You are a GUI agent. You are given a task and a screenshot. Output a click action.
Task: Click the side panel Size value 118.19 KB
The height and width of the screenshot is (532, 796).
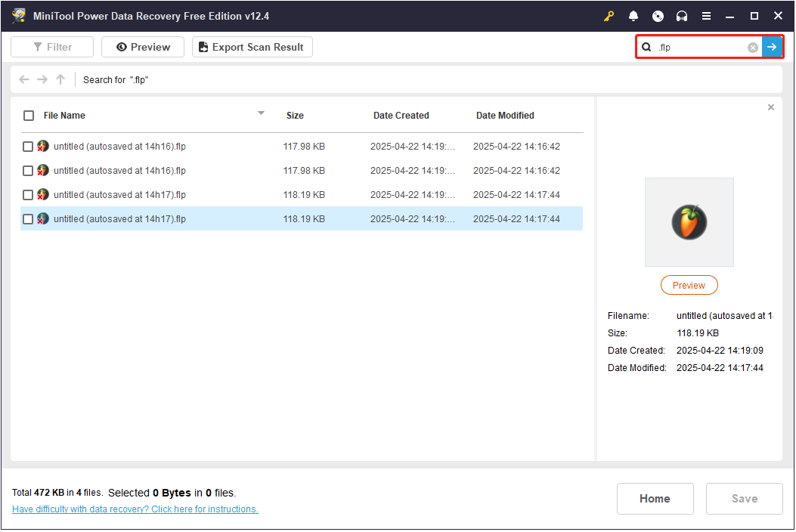click(x=698, y=333)
